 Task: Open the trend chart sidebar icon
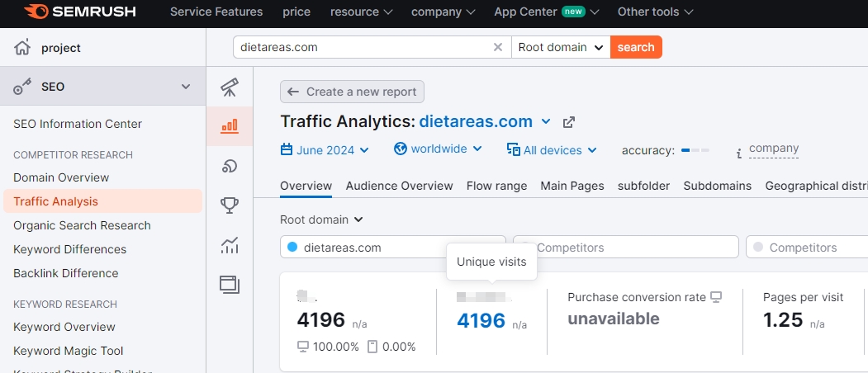(230, 244)
